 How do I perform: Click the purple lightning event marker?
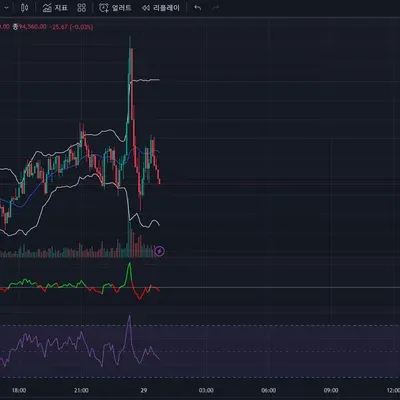(160, 251)
